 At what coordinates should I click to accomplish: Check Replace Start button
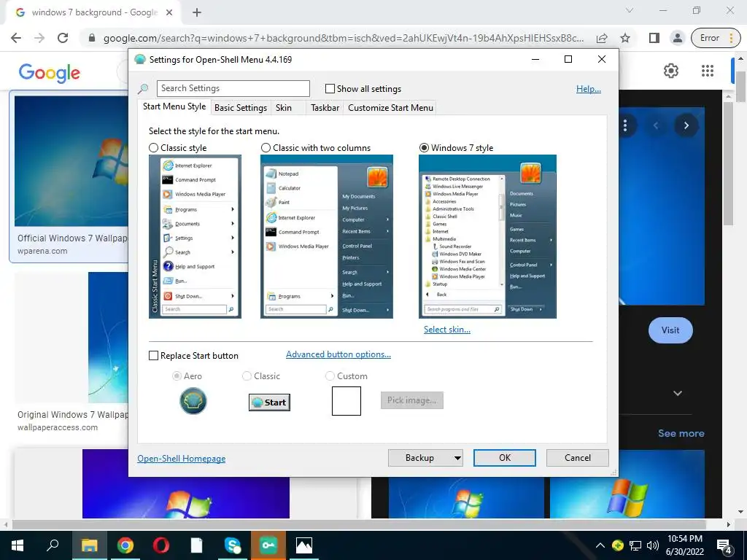[x=153, y=356]
